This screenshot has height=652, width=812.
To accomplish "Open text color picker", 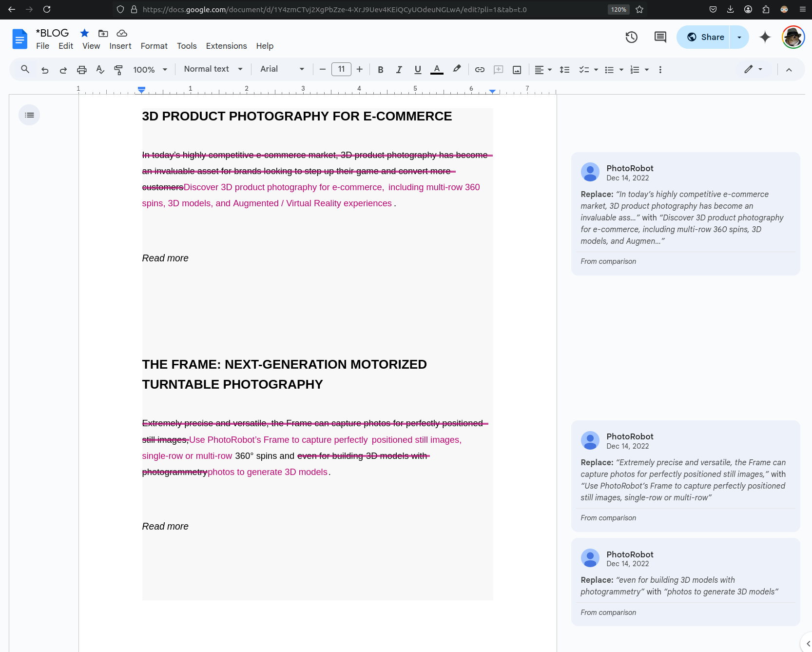I will click(437, 70).
